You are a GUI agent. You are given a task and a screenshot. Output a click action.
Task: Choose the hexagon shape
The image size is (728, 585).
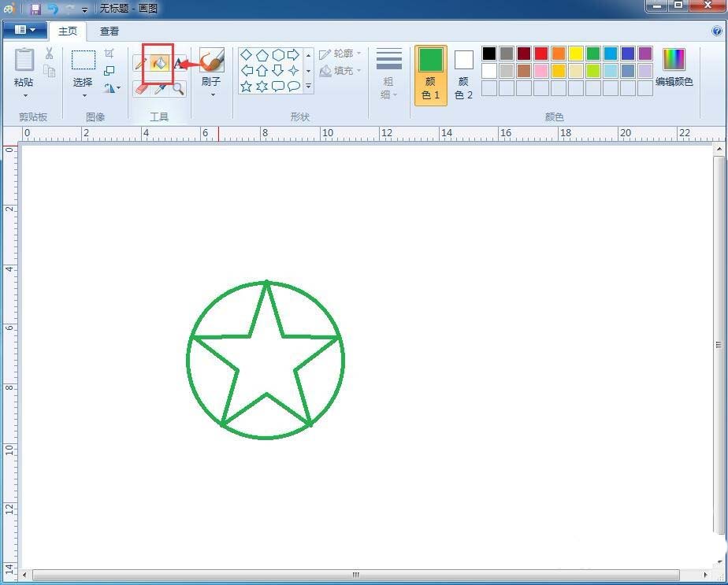point(278,55)
